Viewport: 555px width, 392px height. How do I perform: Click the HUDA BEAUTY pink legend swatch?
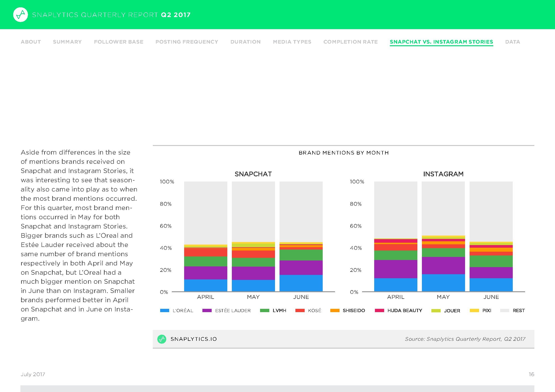[379, 311]
